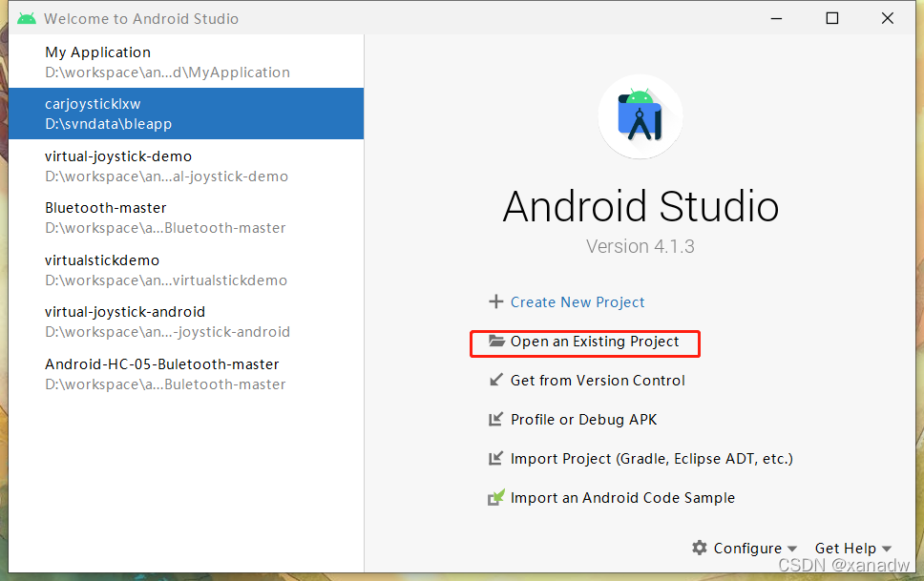The width and height of the screenshot is (924, 581).
Task: Minimize the Welcome to Android Studio window
Action: point(776,18)
